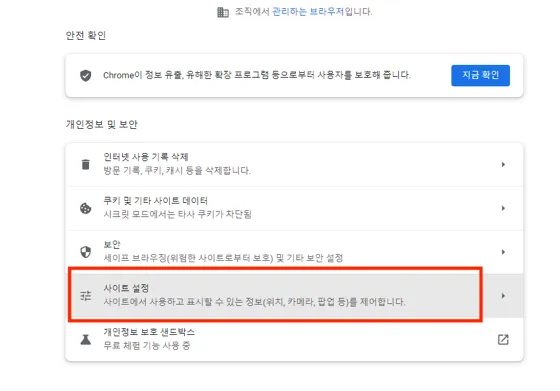Click the organization building icon
The height and width of the screenshot is (391, 560).
coord(223,12)
